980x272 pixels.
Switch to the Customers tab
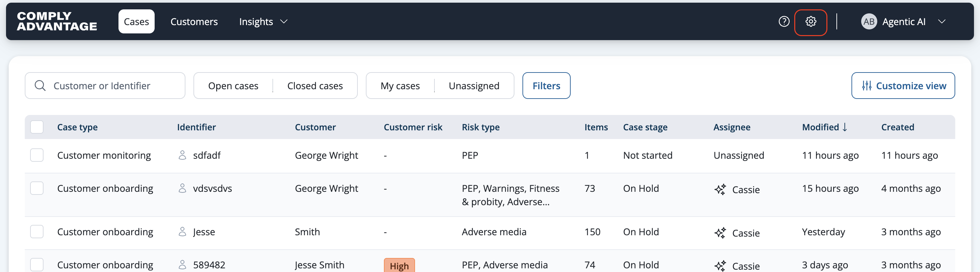[x=194, y=22]
